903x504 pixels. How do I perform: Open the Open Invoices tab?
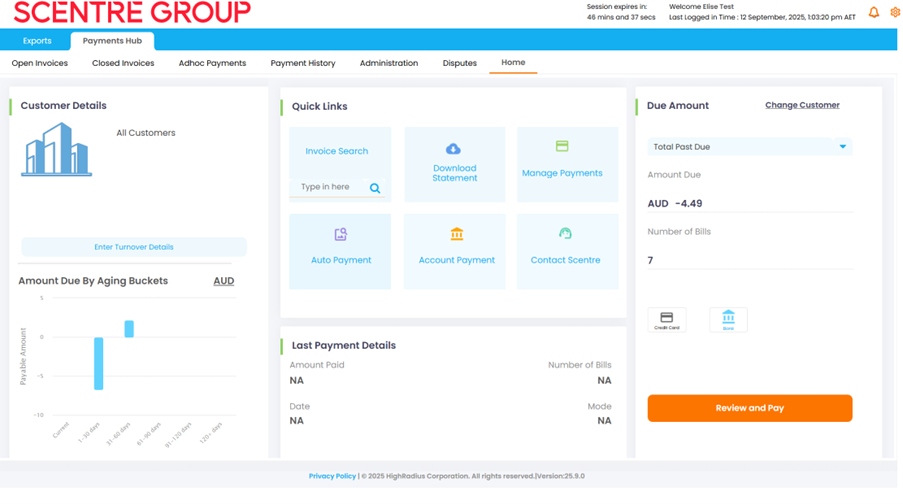click(x=40, y=63)
